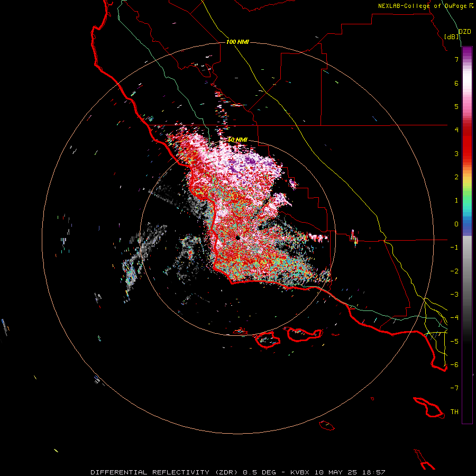The image size is (476, 476).
Task: Click the 3 value on the color scale
Action: click(456, 153)
